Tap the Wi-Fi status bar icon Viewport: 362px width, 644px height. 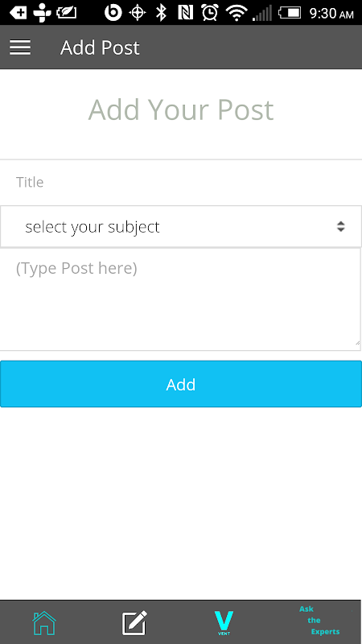point(237,13)
